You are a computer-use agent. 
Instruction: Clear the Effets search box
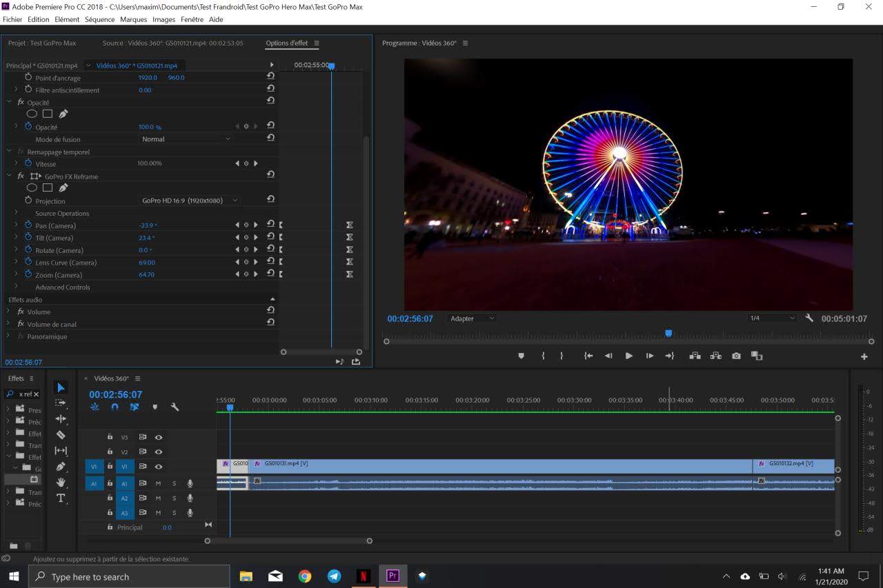[36, 394]
